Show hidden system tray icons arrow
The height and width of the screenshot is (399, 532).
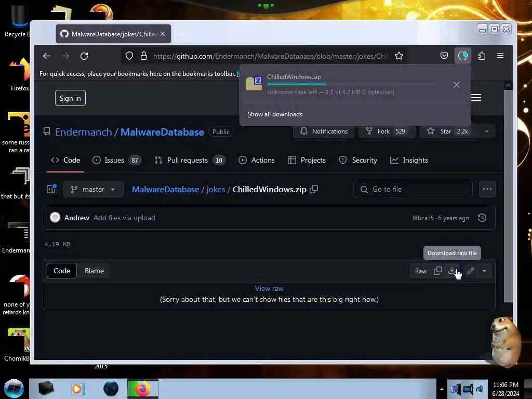442,389
